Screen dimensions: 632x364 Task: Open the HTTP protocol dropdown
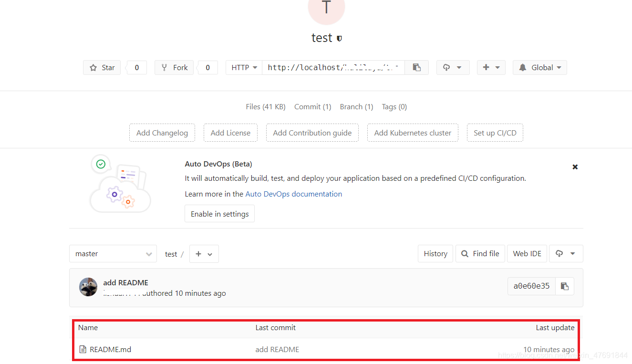(x=244, y=67)
